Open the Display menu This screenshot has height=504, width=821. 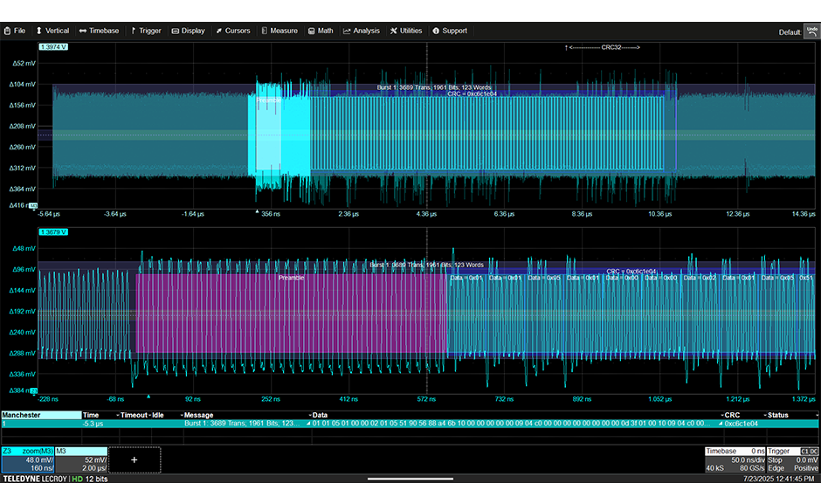coord(188,31)
